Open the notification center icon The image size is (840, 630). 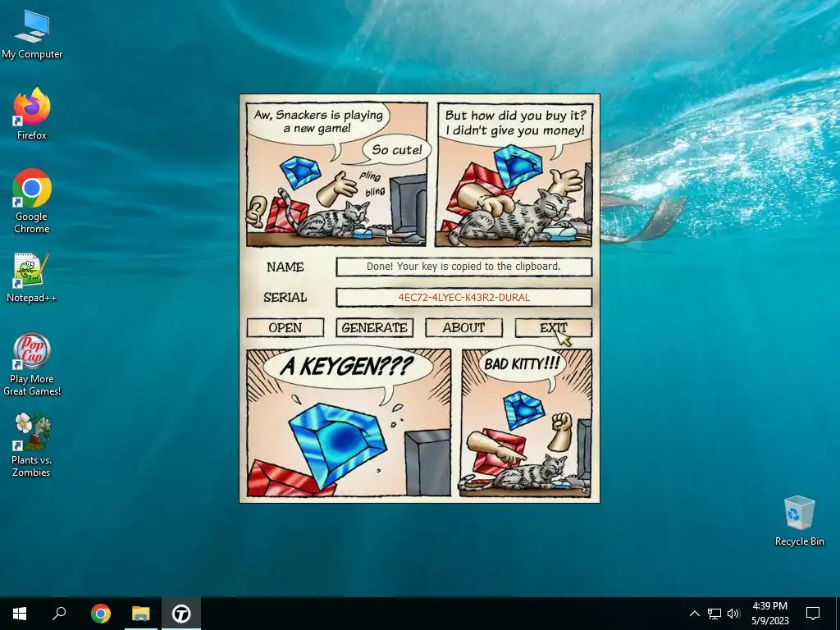pyautogui.click(x=813, y=614)
